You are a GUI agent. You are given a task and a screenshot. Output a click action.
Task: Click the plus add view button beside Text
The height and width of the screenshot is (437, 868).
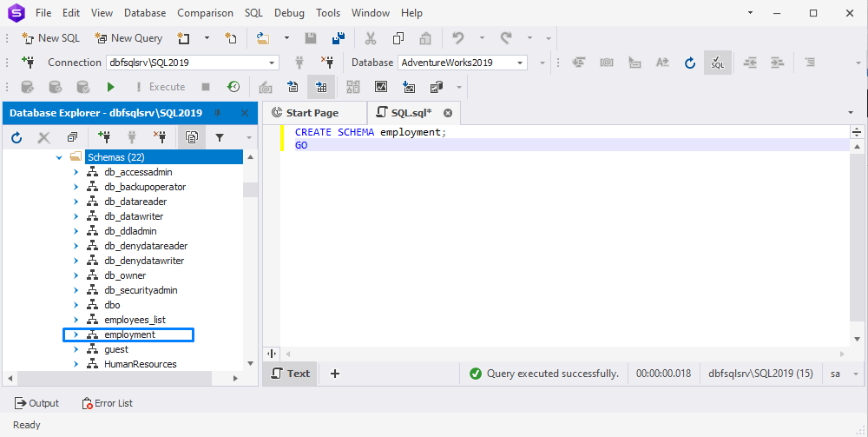(334, 374)
